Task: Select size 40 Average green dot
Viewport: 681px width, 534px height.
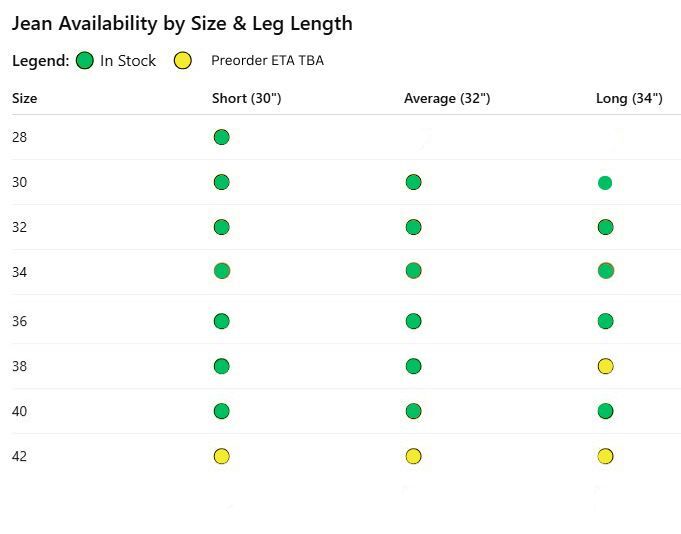Action: coord(414,411)
